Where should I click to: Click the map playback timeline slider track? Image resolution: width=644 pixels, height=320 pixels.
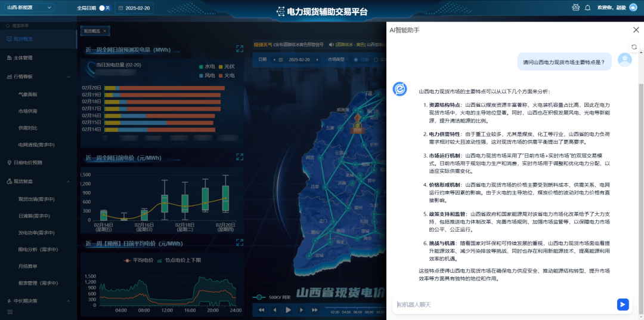click(355, 307)
